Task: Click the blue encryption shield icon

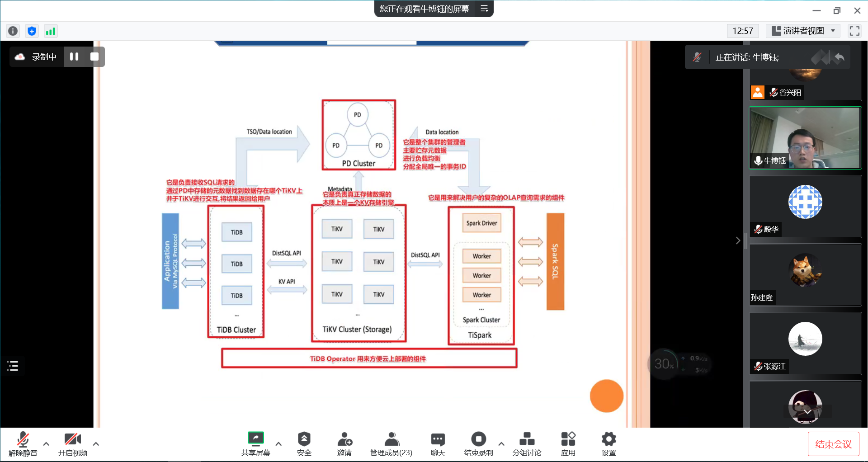Action: pyautogui.click(x=32, y=31)
